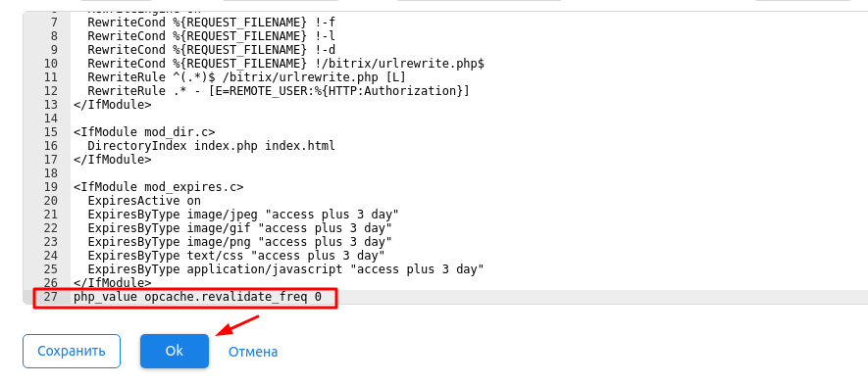Click the ExpiresByType text/css line
The width and height of the screenshot is (868, 385).
(x=235, y=256)
